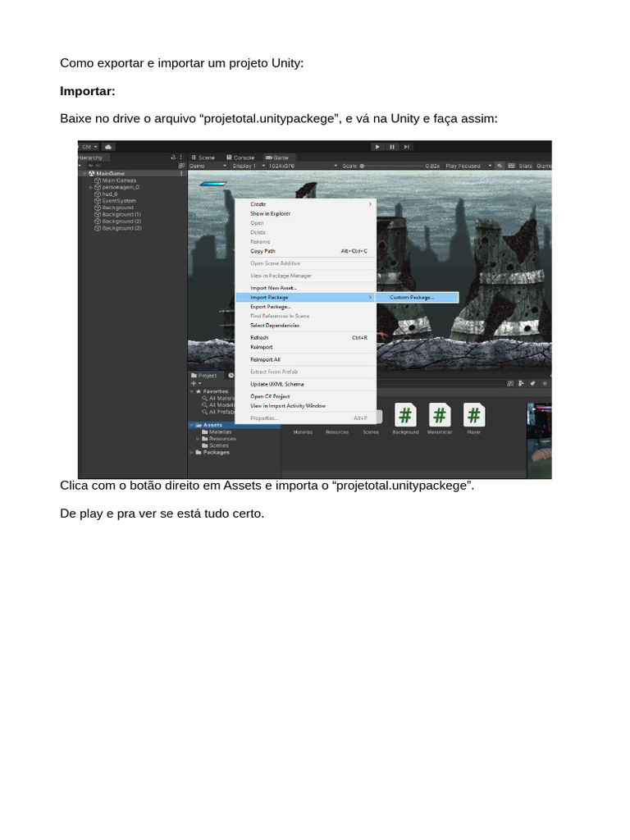The image size is (630, 840).
Task: Expand the Packages folder
Action: [192, 453]
